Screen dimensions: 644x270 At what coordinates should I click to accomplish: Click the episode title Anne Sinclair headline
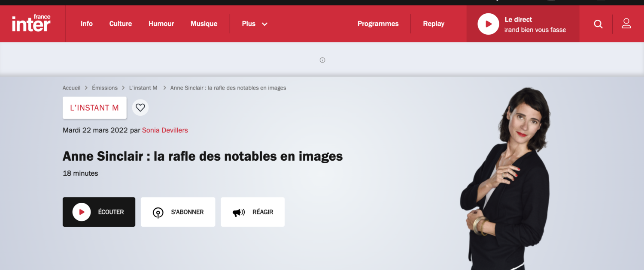coord(203,156)
